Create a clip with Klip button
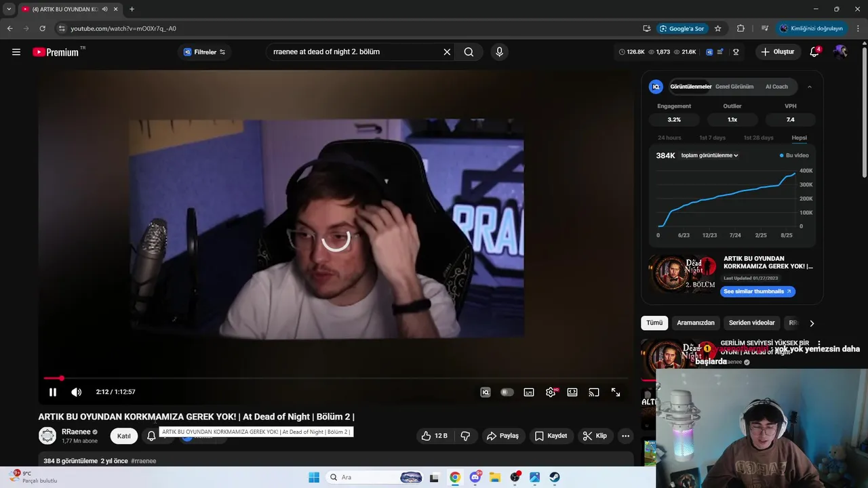The height and width of the screenshot is (488, 868). point(595,436)
